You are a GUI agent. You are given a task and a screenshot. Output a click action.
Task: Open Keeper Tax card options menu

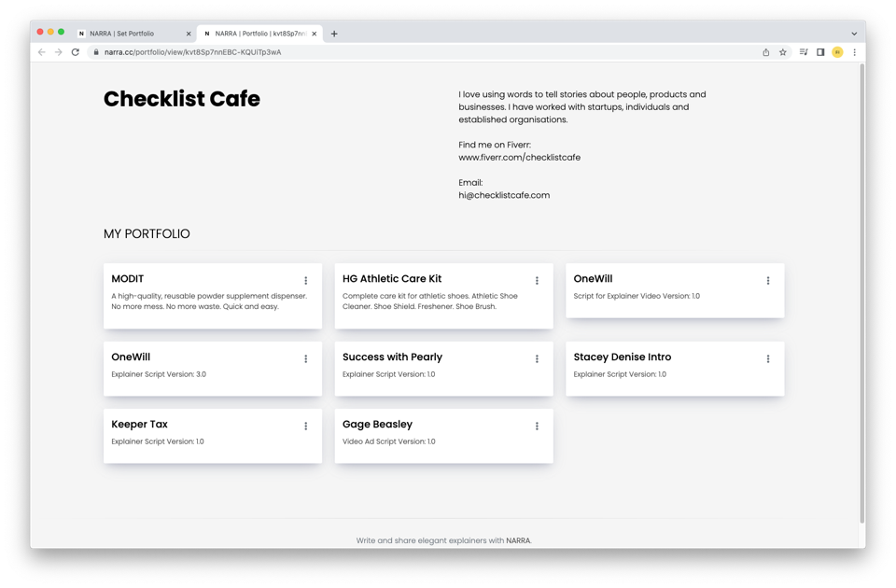[x=306, y=427]
